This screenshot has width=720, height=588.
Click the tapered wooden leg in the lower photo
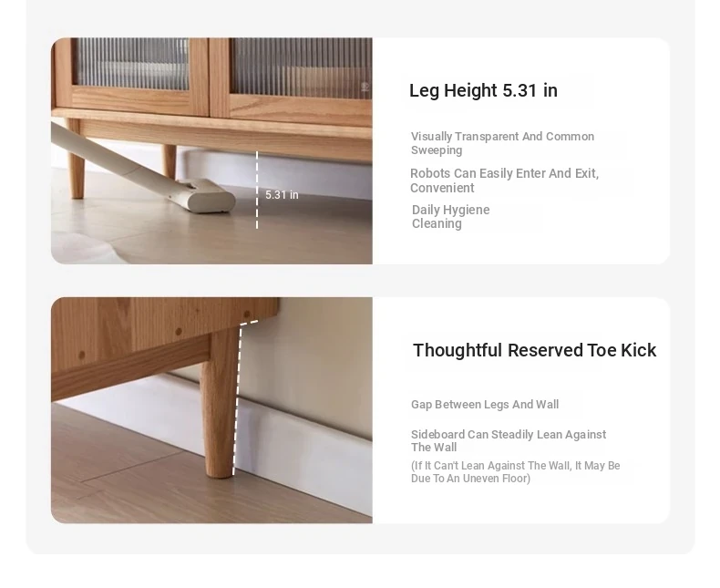[220, 403]
